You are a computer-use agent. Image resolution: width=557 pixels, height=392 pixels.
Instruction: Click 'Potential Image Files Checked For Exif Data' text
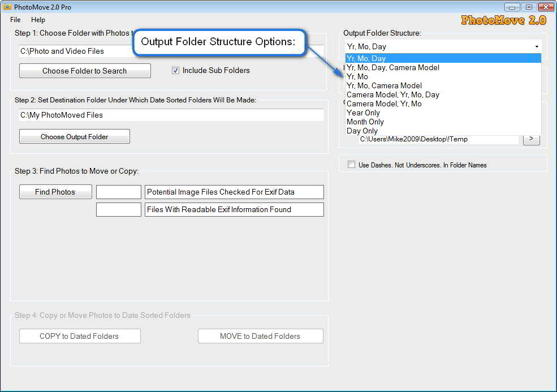[x=221, y=192]
